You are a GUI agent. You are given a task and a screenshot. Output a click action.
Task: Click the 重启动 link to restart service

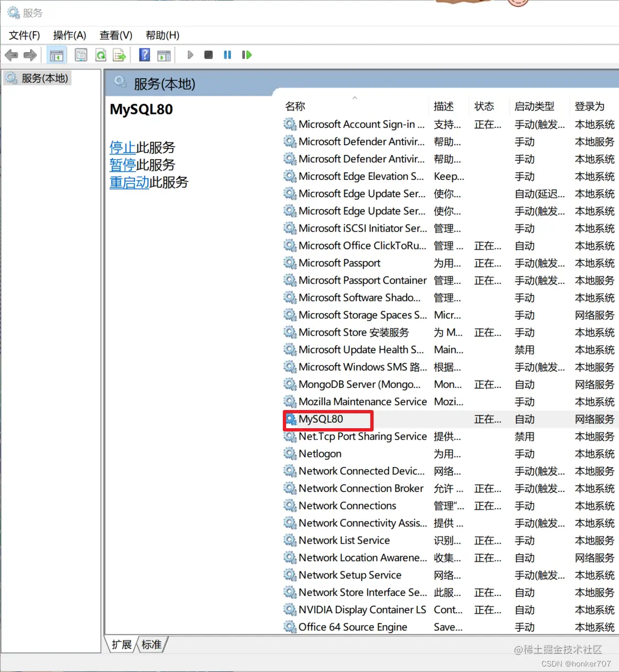click(129, 182)
